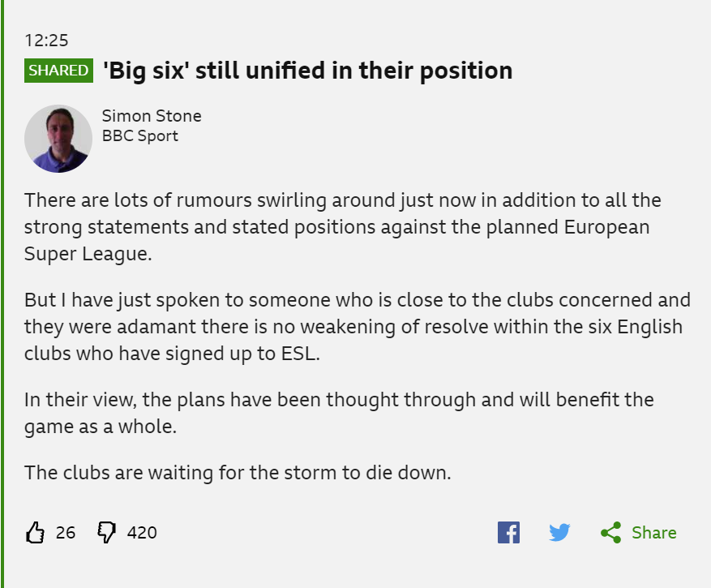Open the green Share text link
711x588 pixels.
point(654,533)
